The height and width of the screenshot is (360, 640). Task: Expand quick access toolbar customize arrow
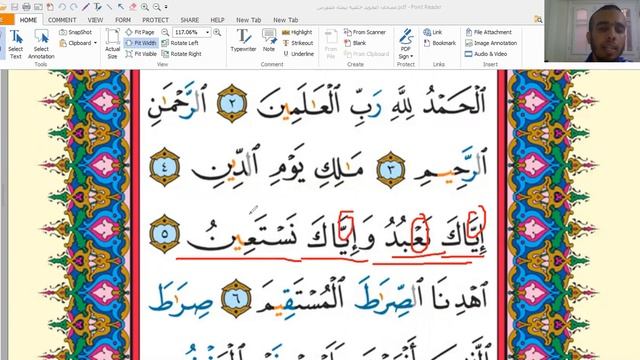(x=166, y=7)
